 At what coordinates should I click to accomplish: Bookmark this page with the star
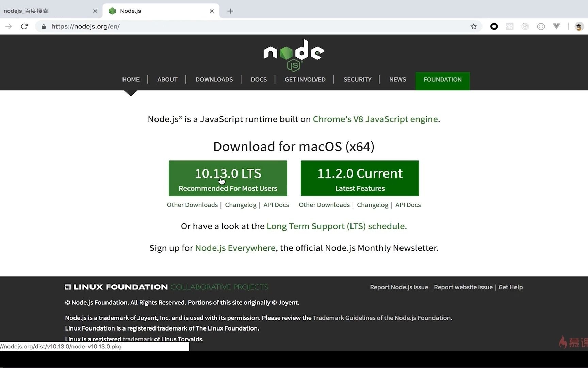coord(474,26)
